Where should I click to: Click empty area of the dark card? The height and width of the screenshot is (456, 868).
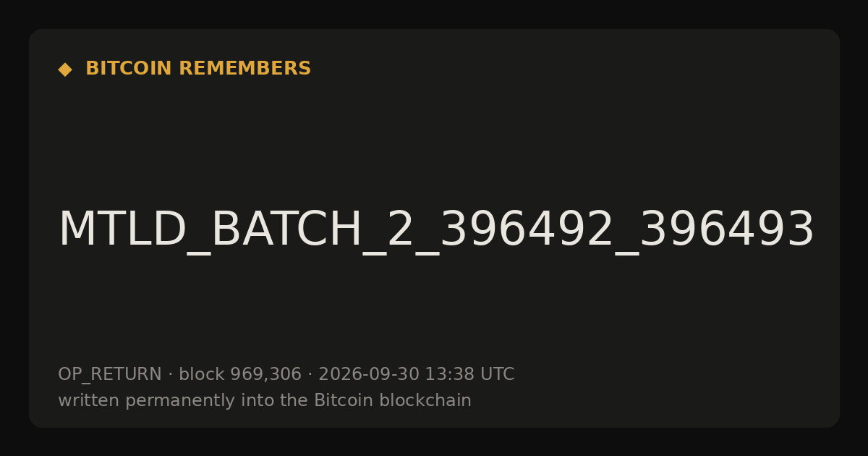point(579,130)
